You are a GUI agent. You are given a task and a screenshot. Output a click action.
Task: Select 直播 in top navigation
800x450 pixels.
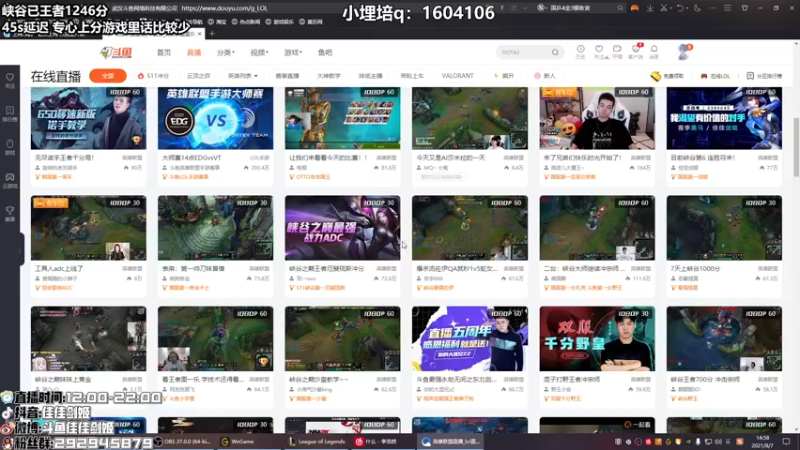point(194,53)
